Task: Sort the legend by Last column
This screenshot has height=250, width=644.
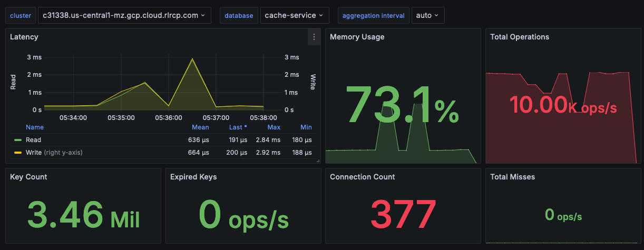Action: point(238,127)
